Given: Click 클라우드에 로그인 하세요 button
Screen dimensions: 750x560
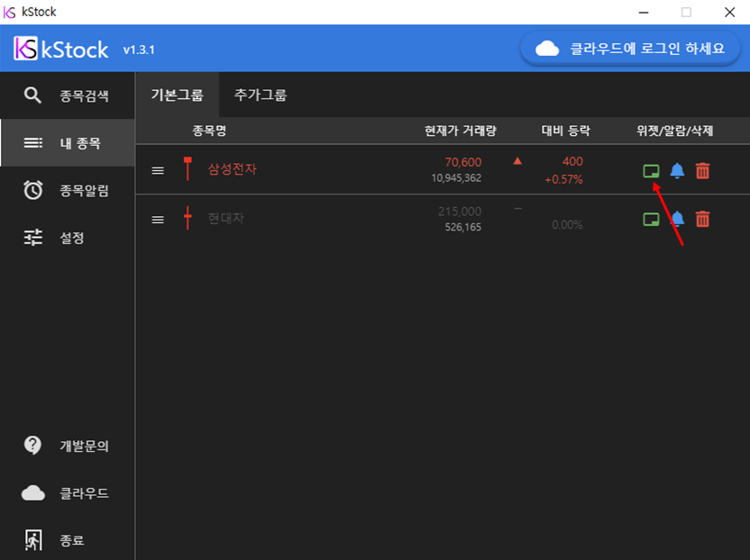Looking at the screenshot, I should [630, 49].
